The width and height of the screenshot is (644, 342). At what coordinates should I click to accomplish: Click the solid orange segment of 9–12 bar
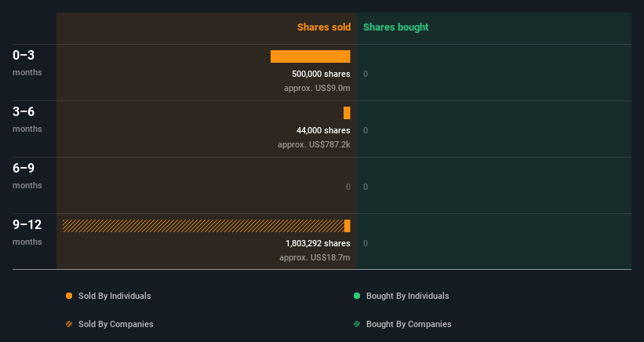(x=347, y=226)
